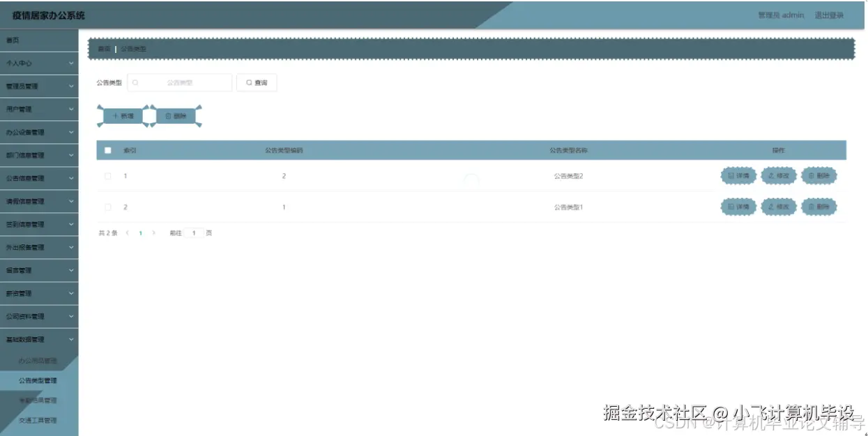Viewport: 868px width, 436px height.
Task: Click the 查询 search button
Action: click(257, 83)
